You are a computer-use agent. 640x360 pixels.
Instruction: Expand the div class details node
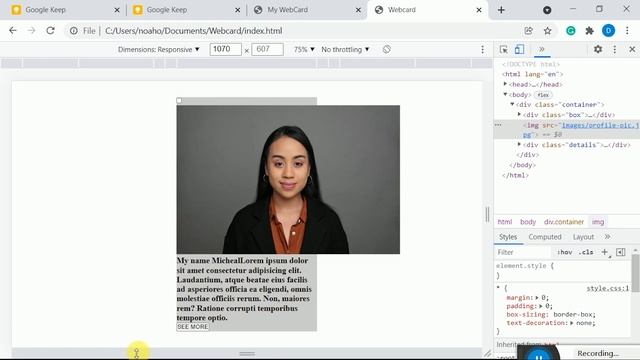519,144
